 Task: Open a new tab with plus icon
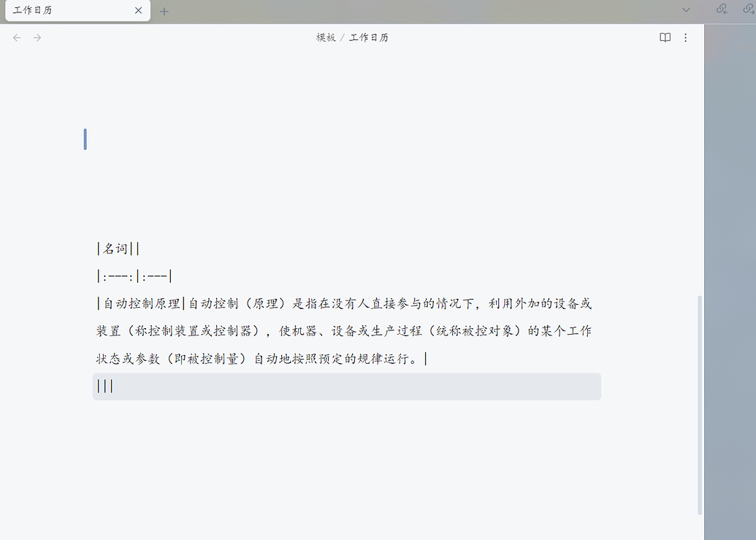(164, 11)
